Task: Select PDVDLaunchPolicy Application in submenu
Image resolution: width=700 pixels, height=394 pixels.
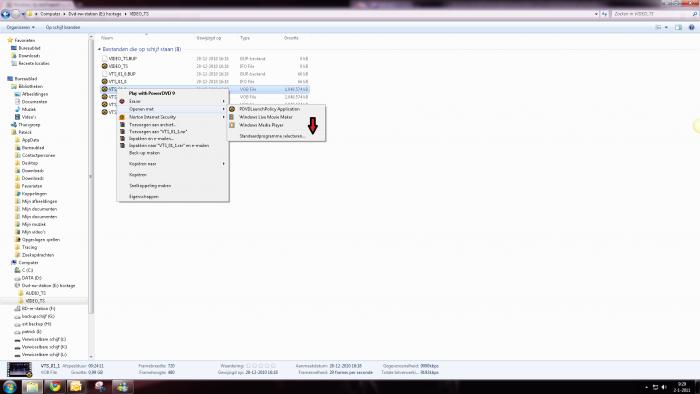Action: [269, 109]
